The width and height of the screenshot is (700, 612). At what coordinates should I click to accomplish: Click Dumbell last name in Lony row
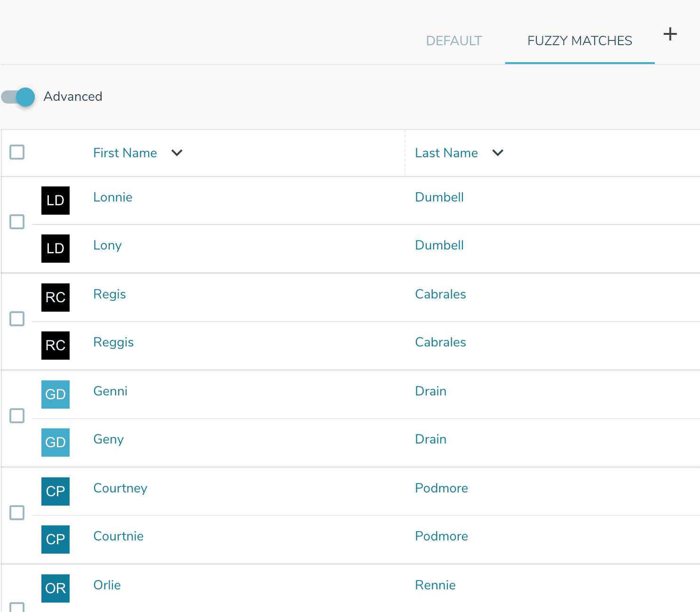439,245
